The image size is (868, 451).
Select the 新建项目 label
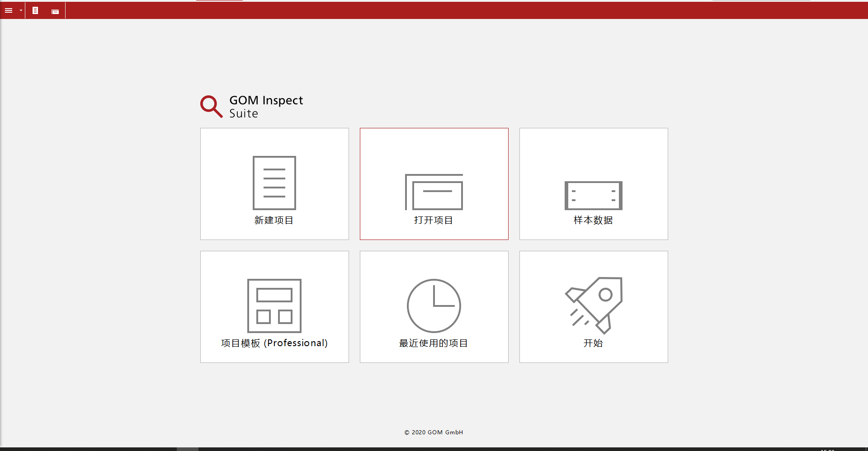274,220
